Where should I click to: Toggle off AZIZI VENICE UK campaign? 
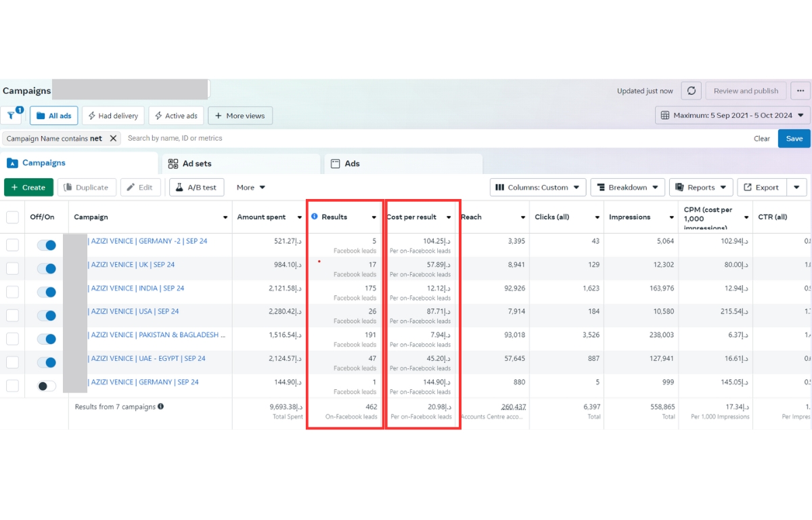(47, 269)
